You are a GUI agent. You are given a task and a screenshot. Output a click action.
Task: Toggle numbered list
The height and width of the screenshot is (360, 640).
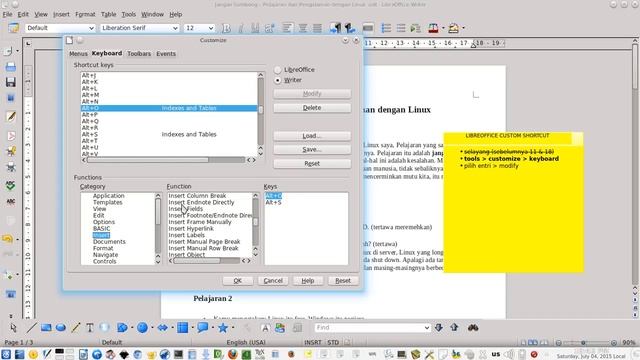click(386, 28)
